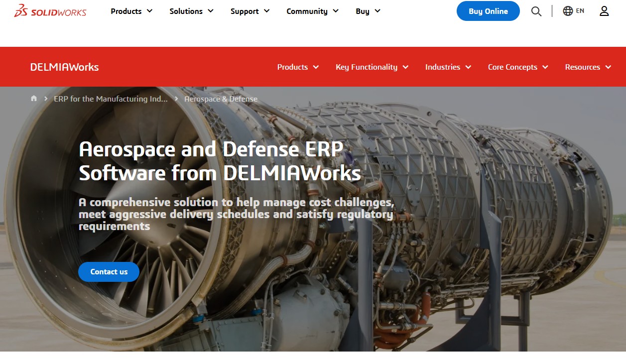Follow 'ERP for the Manufacturing Ind...' breadcrumb
Viewport: 626px width, 364px height.
pos(111,99)
